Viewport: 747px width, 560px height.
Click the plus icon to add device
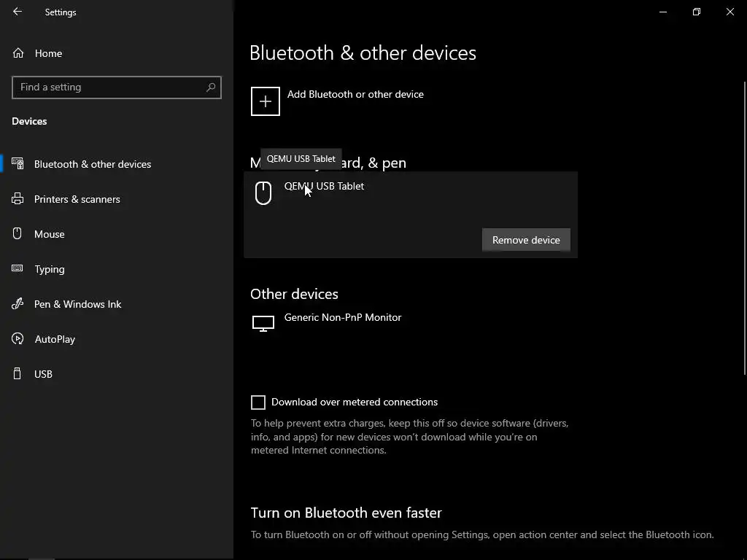(266, 101)
